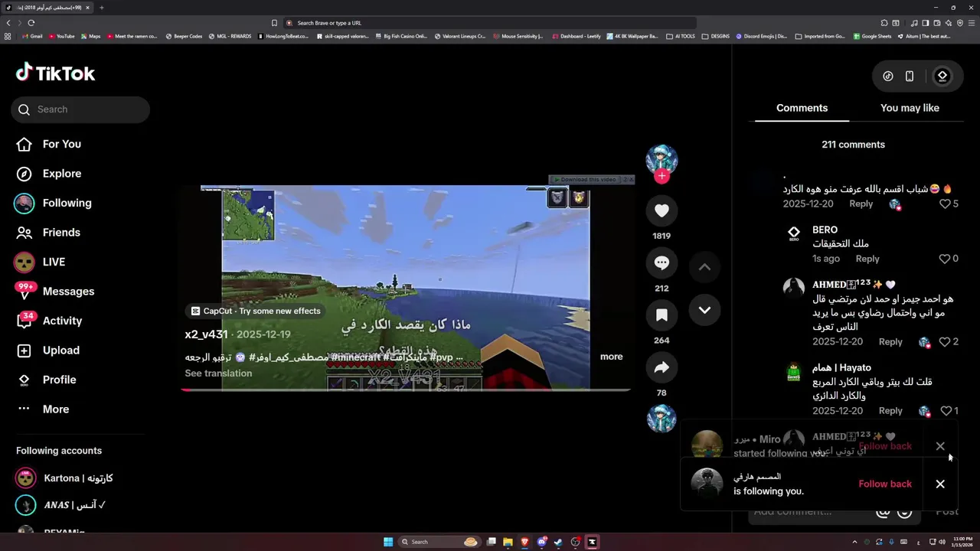This screenshot has width=980, height=551.
Task: Open the Activity notifications
Action: click(62, 321)
